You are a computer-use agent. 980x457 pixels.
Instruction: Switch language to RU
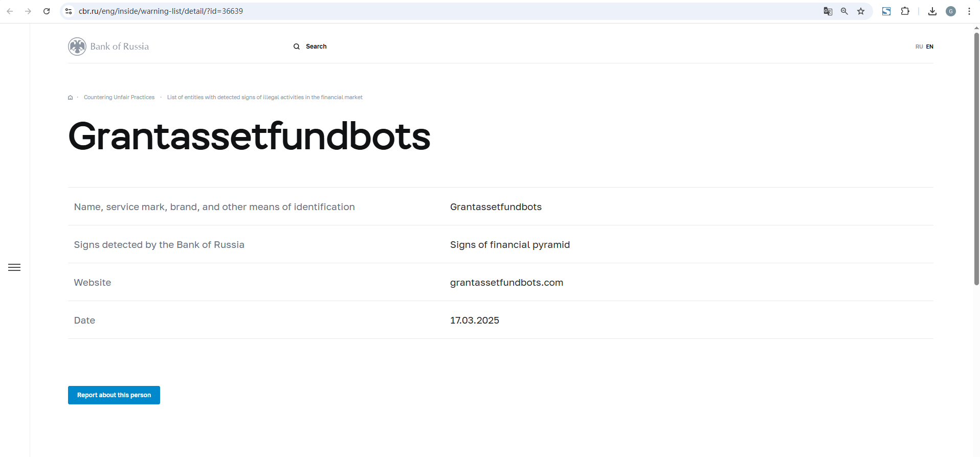(x=919, y=47)
